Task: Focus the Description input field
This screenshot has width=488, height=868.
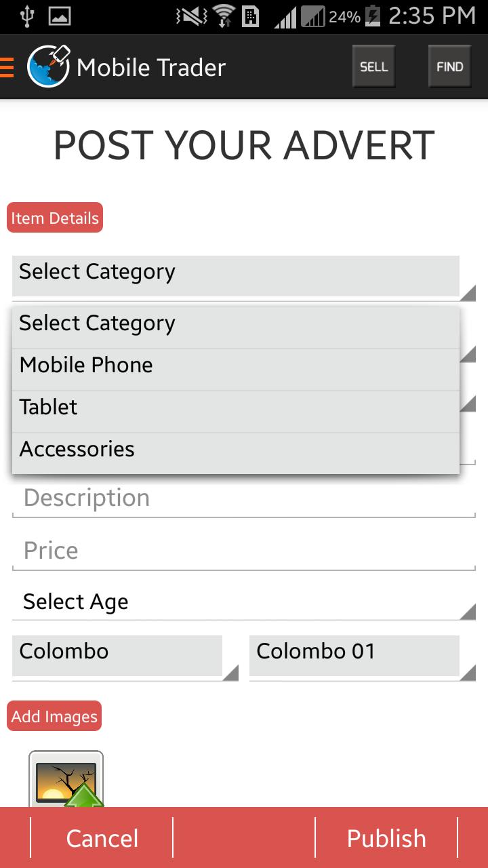Action: (x=244, y=498)
